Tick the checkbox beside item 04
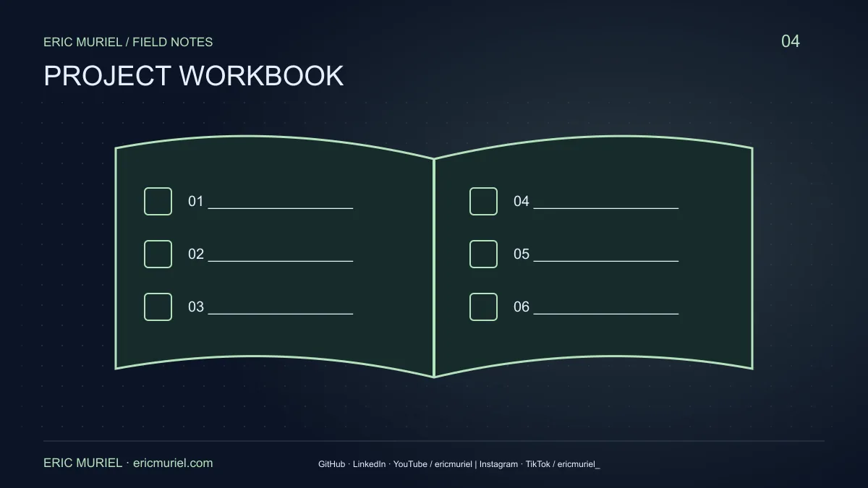This screenshot has width=868, height=488. [x=483, y=201]
